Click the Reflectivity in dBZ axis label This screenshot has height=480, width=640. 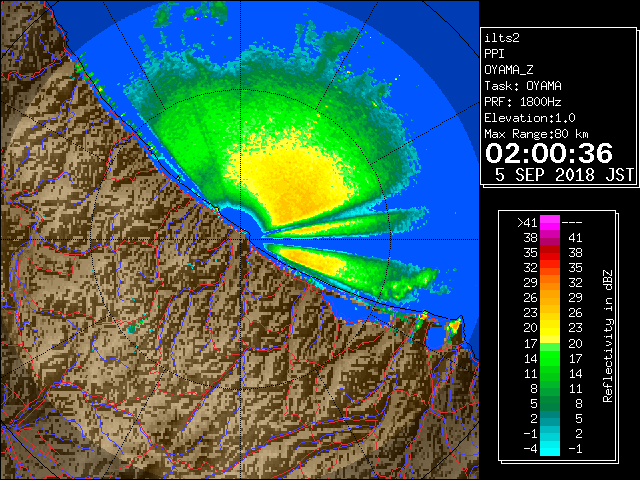pos(607,336)
